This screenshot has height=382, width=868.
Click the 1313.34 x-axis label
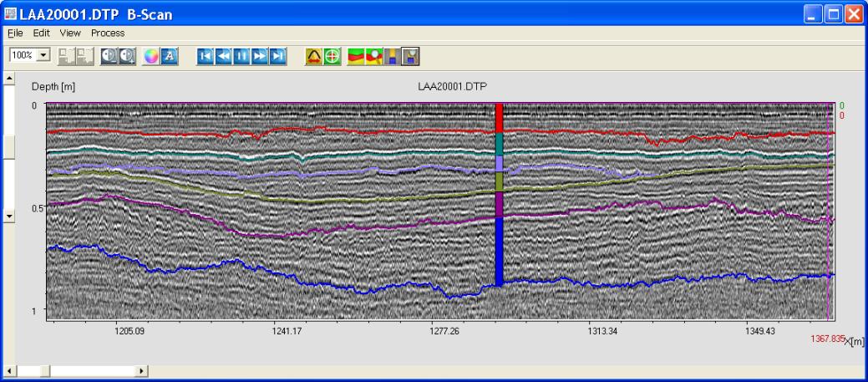(x=603, y=332)
